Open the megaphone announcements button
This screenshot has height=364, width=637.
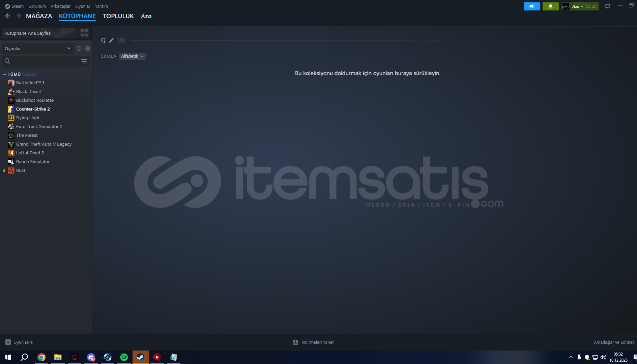[x=532, y=6]
